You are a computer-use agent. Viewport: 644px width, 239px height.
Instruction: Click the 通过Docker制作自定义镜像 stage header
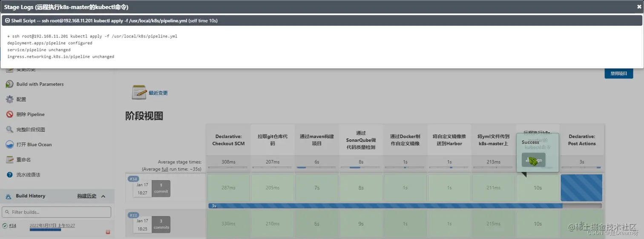[405, 140]
